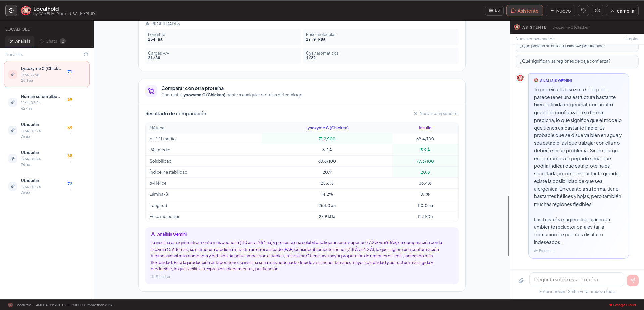The width and height of the screenshot is (644, 310).
Task: Click the Análisis Gemini icon in chat bubble
Action: click(536, 80)
